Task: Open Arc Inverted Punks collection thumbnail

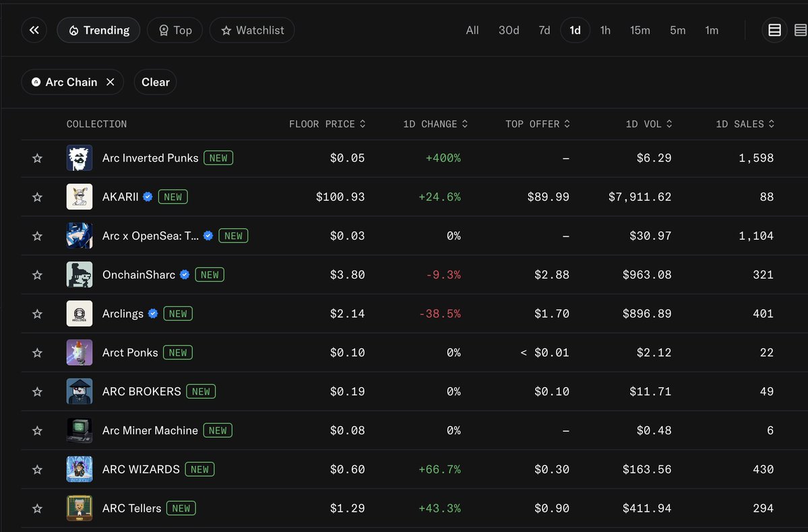Action: pos(80,158)
